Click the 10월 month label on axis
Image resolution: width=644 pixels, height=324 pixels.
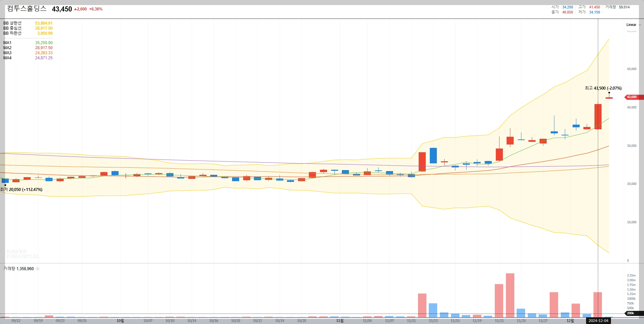click(x=120, y=321)
